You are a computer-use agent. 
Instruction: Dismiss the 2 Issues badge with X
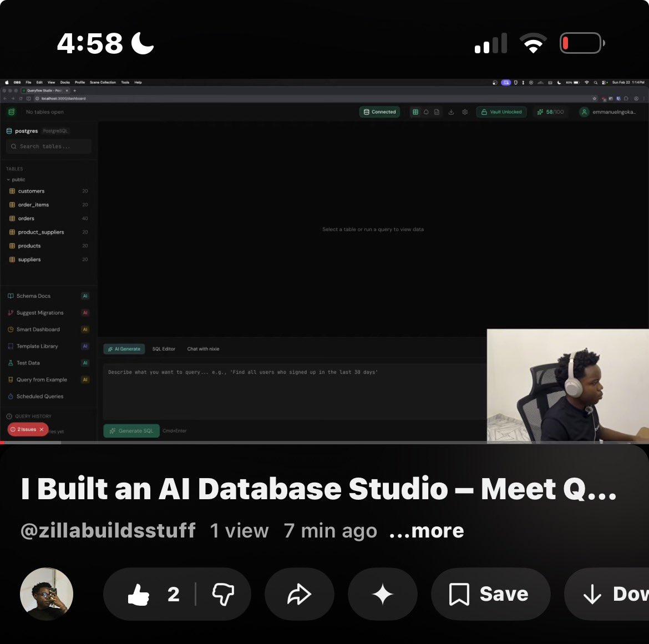coord(42,429)
